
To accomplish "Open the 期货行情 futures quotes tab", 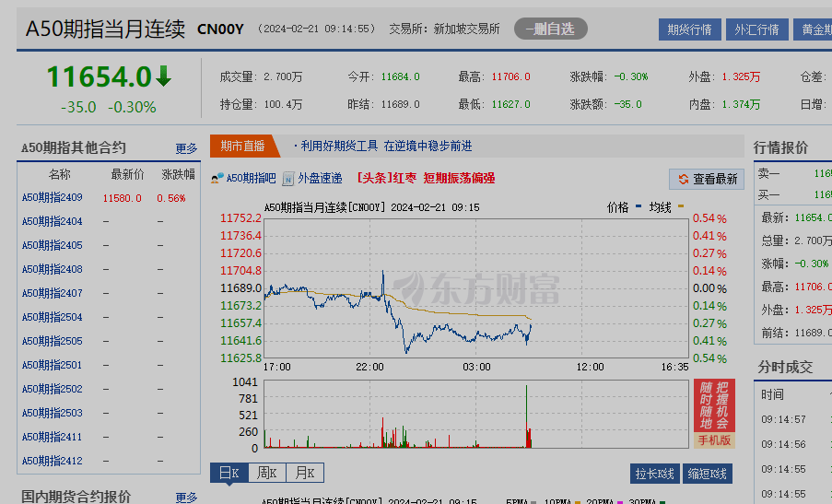I will [x=689, y=29].
